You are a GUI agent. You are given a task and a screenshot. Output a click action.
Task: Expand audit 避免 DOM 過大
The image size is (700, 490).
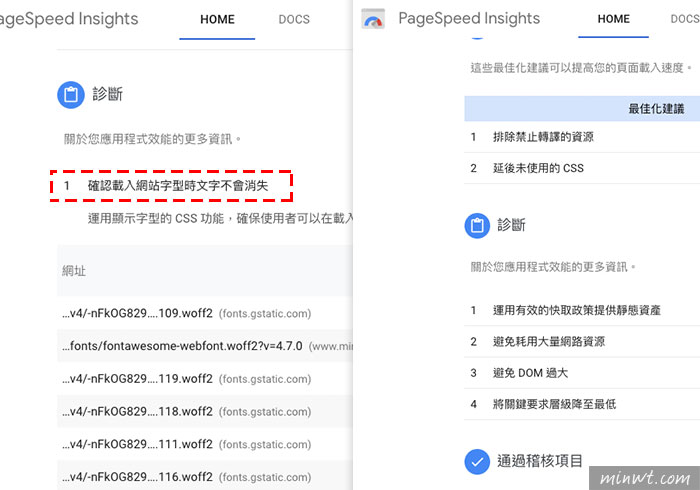click(582, 373)
